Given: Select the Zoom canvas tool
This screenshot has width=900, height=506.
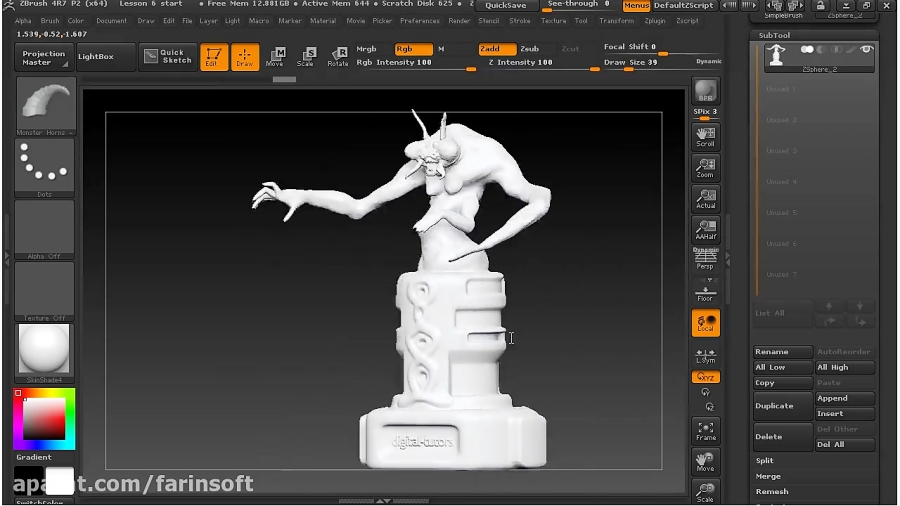Looking at the screenshot, I should click(x=705, y=168).
